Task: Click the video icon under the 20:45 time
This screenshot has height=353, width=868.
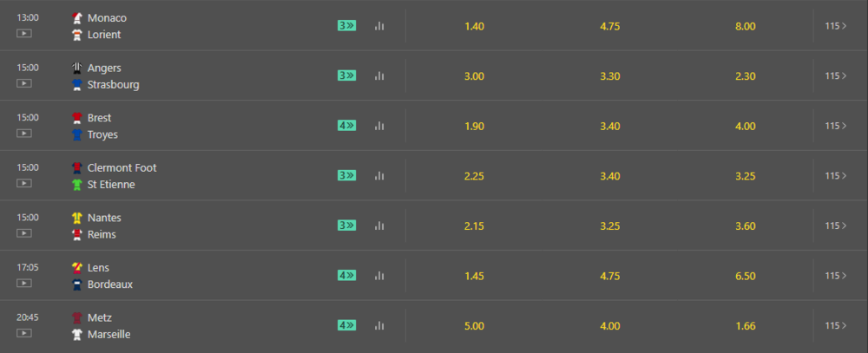Action: pos(23,333)
